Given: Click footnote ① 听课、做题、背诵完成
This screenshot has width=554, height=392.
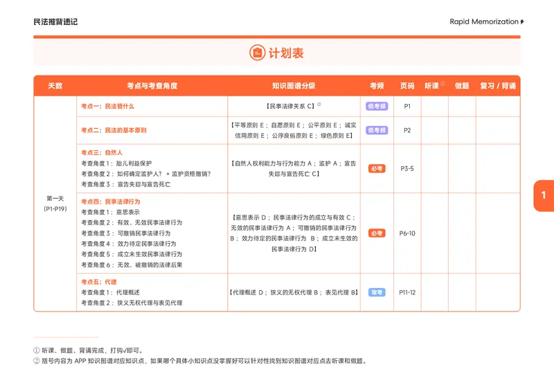Looking at the screenshot, I should [89, 350].
